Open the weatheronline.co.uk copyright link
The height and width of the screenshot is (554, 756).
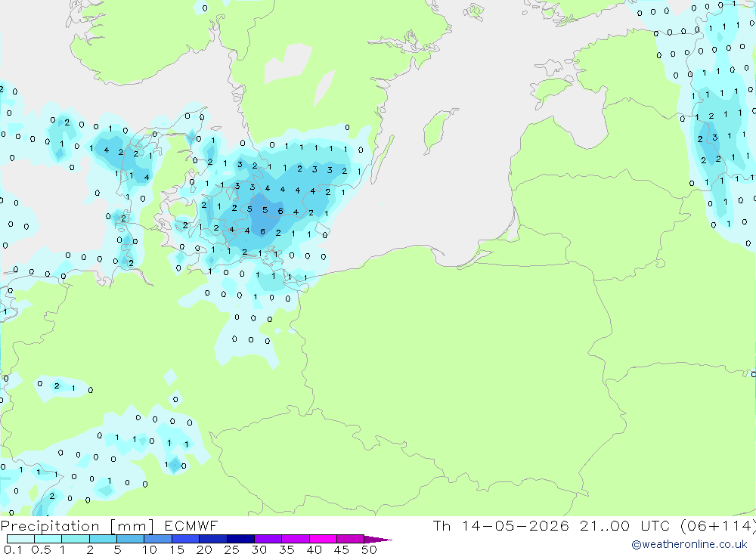point(689,544)
